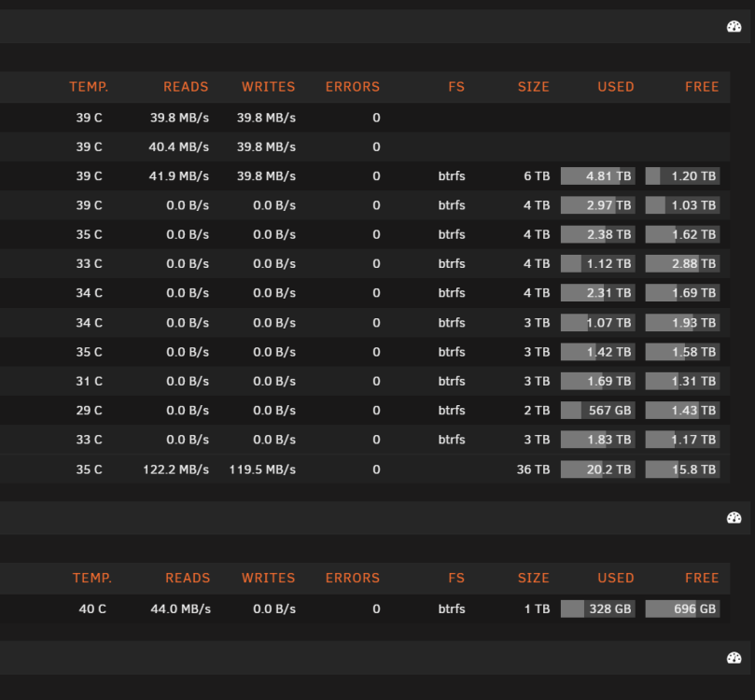Click the 2 TB size value
The image size is (755, 700).
(x=537, y=410)
